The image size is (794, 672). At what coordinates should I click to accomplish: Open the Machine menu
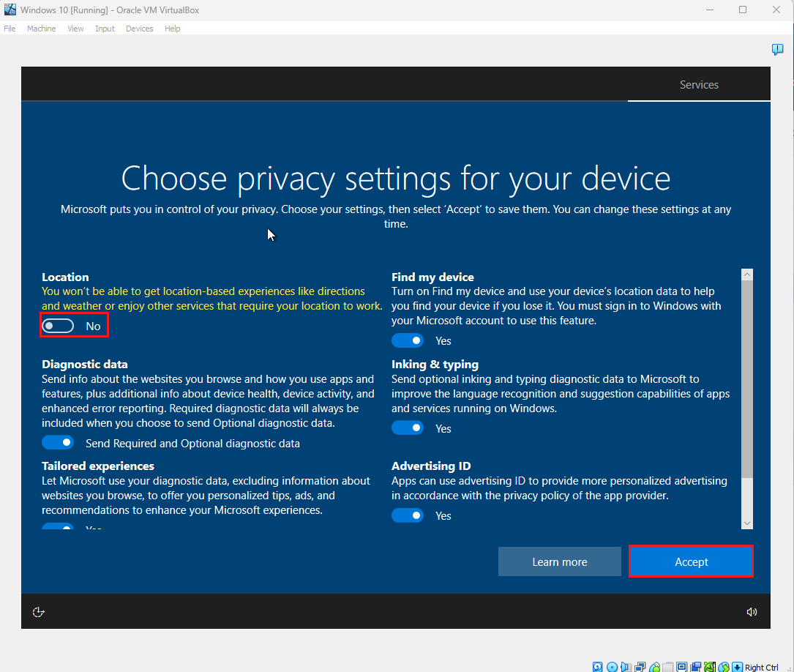click(42, 29)
